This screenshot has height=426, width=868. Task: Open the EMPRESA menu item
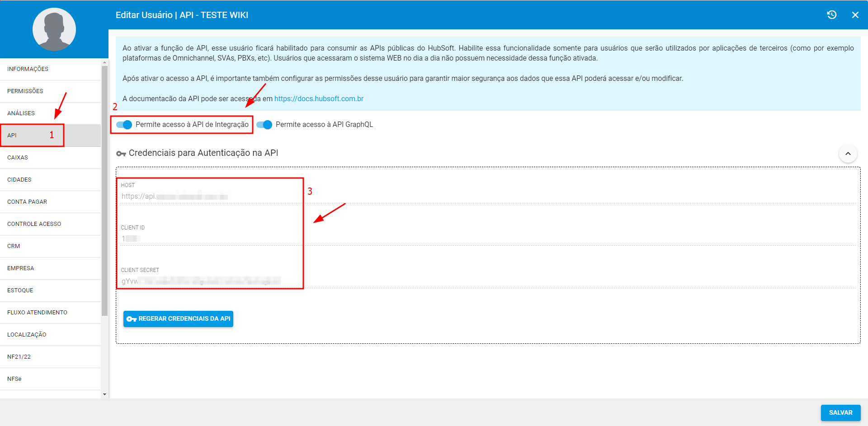point(50,268)
